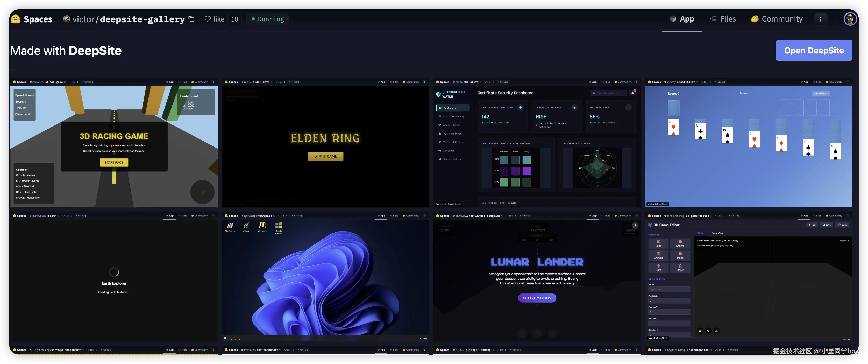Click the Light object icon
The height and width of the screenshot is (364, 868).
click(658, 268)
